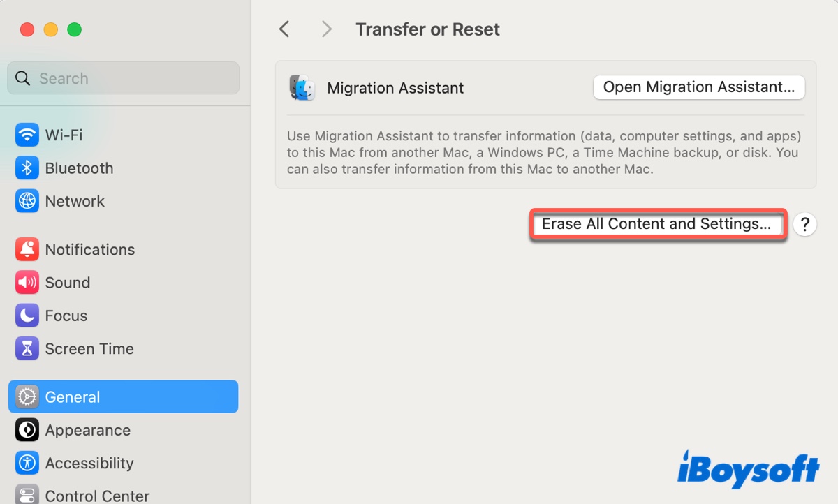
Task: Click the Migration Assistant label
Action: (x=395, y=88)
